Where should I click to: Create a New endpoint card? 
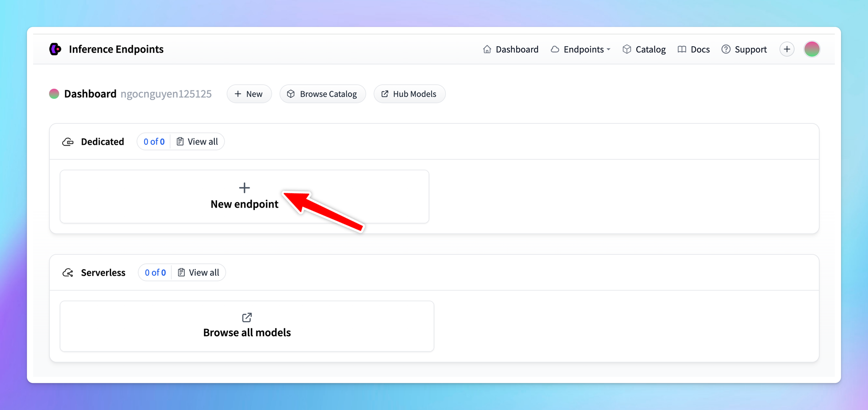tap(245, 197)
